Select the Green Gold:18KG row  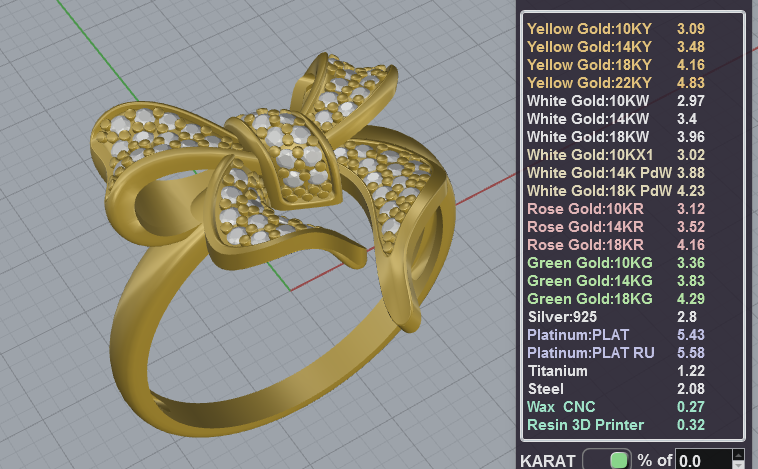616,299
